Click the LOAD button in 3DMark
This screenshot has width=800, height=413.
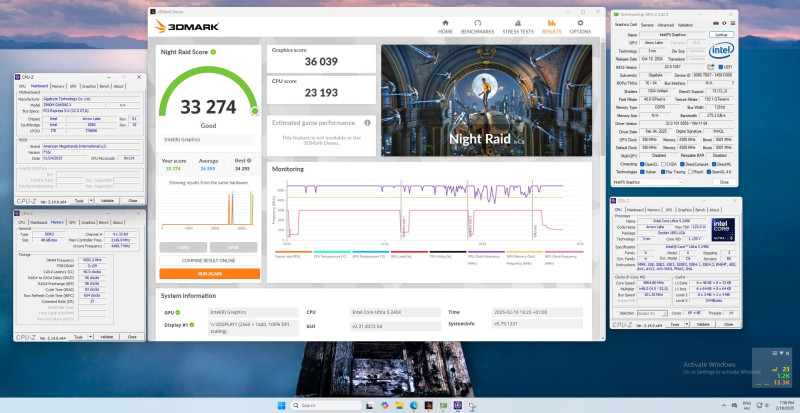point(183,247)
